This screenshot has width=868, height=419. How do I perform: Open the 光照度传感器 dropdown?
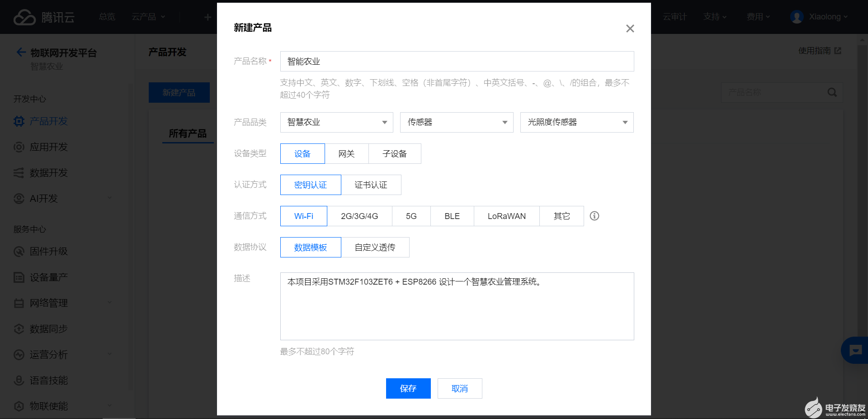tap(577, 122)
